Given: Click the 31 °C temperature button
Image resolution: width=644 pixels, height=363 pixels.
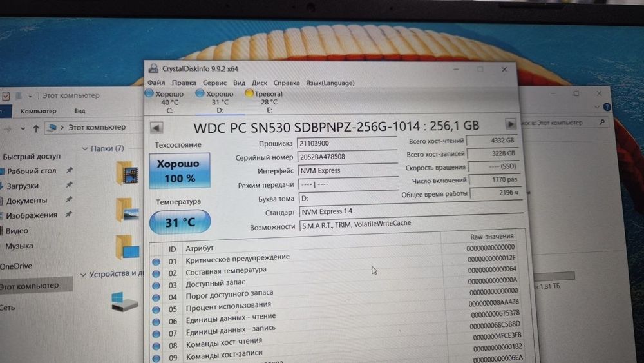Looking at the screenshot, I should [x=180, y=222].
